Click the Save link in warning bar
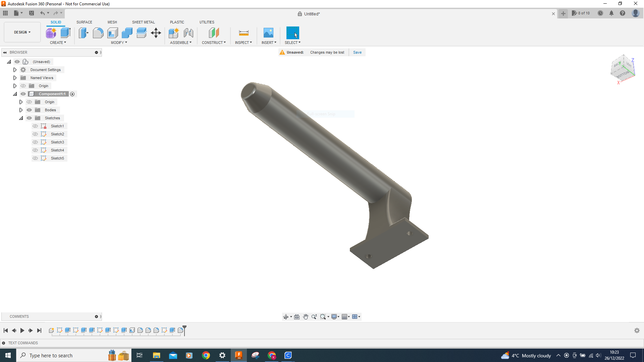This screenshot has height=362, width=644. point(357,52)
